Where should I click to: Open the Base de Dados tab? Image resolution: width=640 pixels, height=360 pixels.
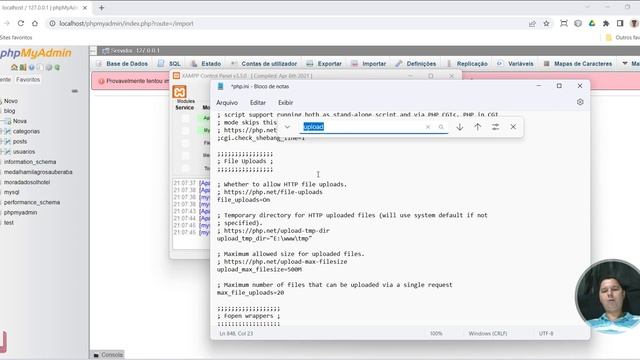click(122, 64)
